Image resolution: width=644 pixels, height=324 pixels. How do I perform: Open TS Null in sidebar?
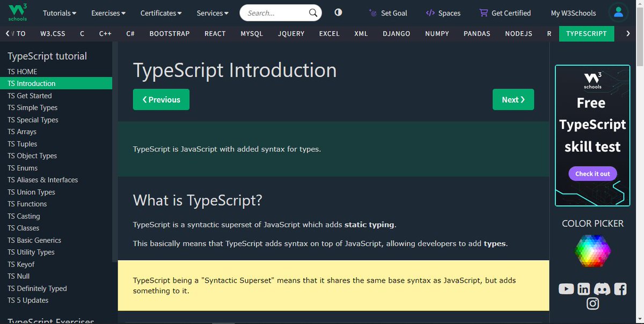(x=56, y=277)
